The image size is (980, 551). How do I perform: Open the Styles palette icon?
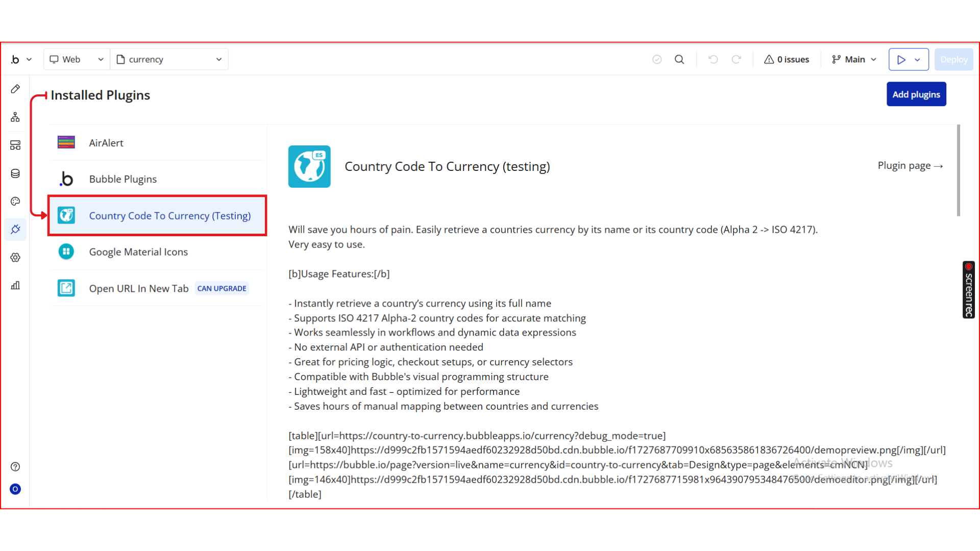point(15,202)
